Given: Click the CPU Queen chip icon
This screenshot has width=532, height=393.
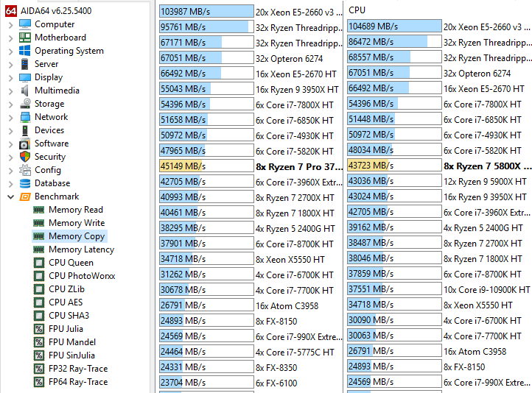Looking at the screenshot, I should coord(39,263).
